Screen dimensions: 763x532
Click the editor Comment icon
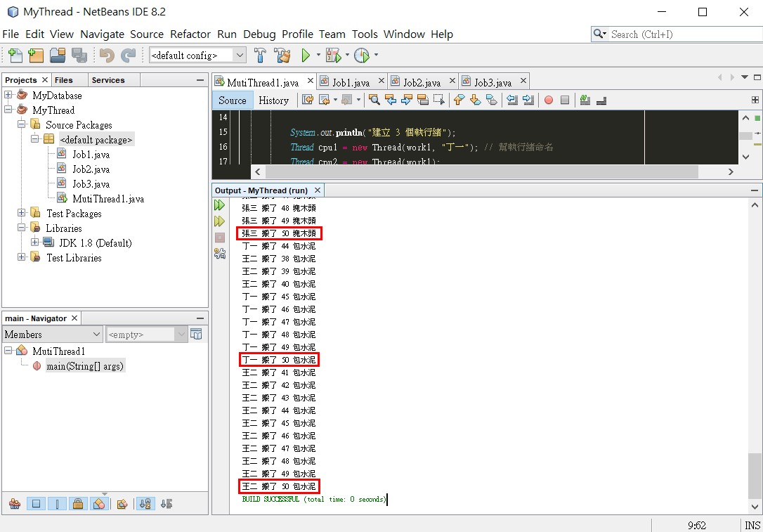pos(585,100)
